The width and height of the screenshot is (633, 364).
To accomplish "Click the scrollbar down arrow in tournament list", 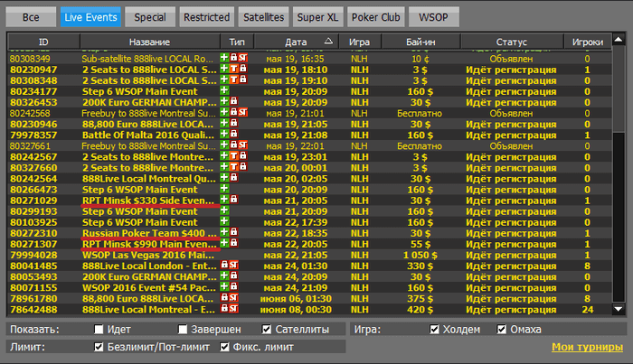I will coord(619,310).
